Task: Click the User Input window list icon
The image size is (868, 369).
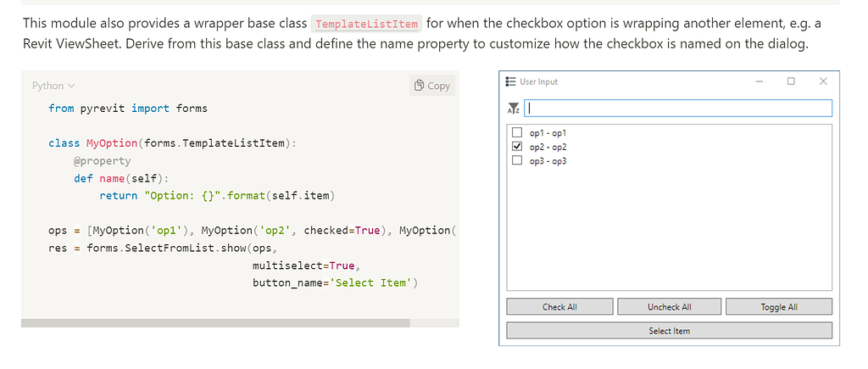Action: click(x=510, y=81)
